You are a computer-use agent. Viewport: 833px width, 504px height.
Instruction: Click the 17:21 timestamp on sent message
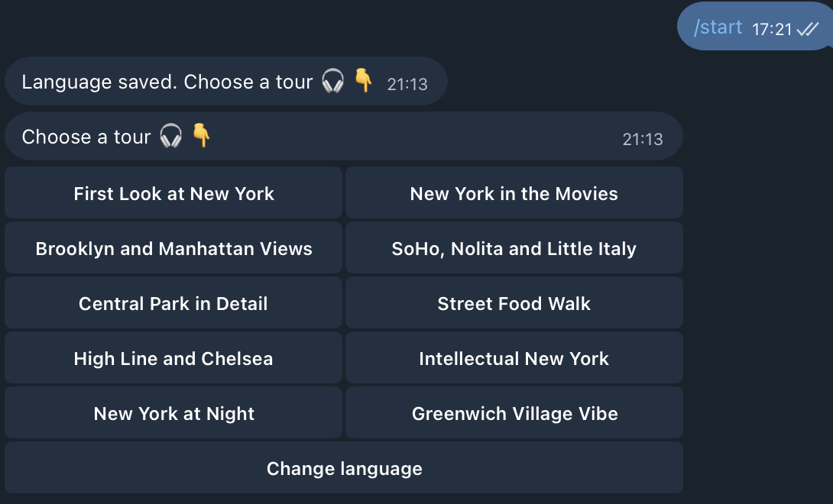(771, 29)
